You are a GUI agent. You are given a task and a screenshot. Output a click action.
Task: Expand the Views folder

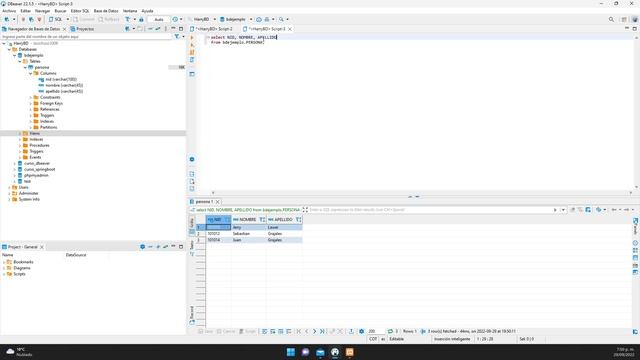(x=20, y=133)
